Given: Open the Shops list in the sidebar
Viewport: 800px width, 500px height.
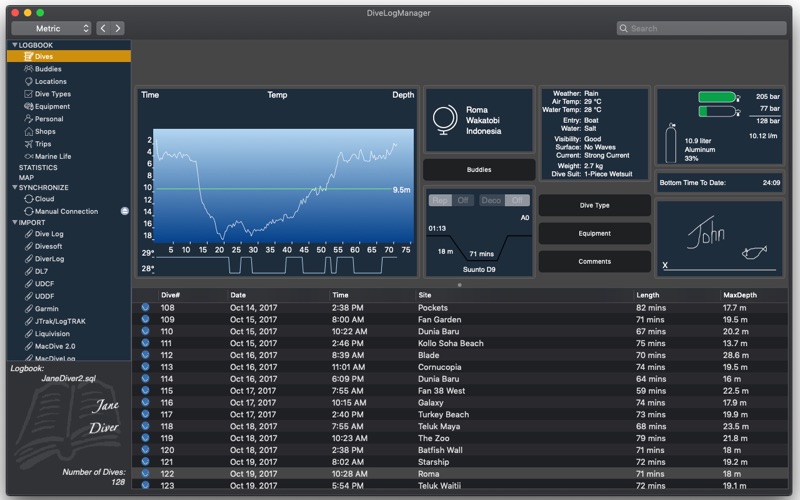Looking at the screenshot, I should coord(45,132).
